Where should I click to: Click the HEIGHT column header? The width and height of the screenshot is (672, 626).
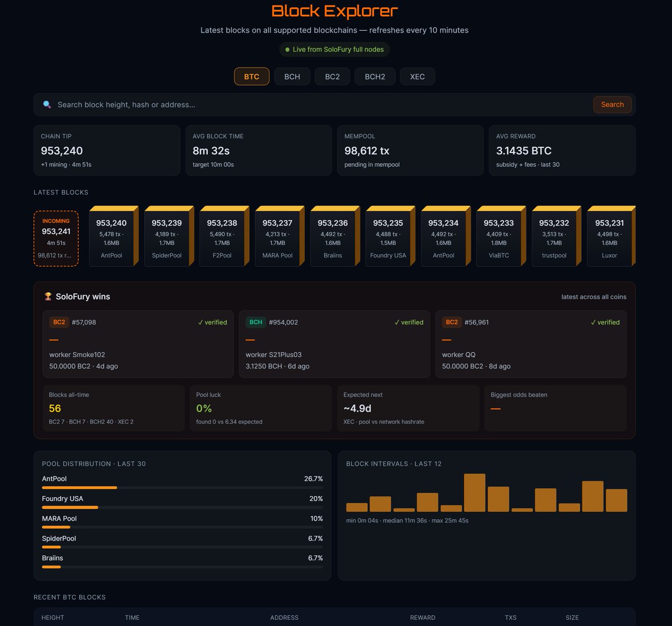[x=53, y=618]
